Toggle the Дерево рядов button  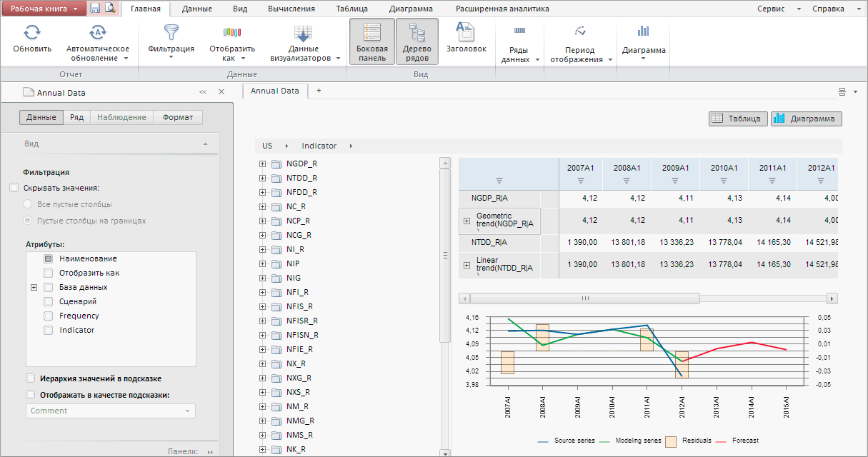click(416, 41)
